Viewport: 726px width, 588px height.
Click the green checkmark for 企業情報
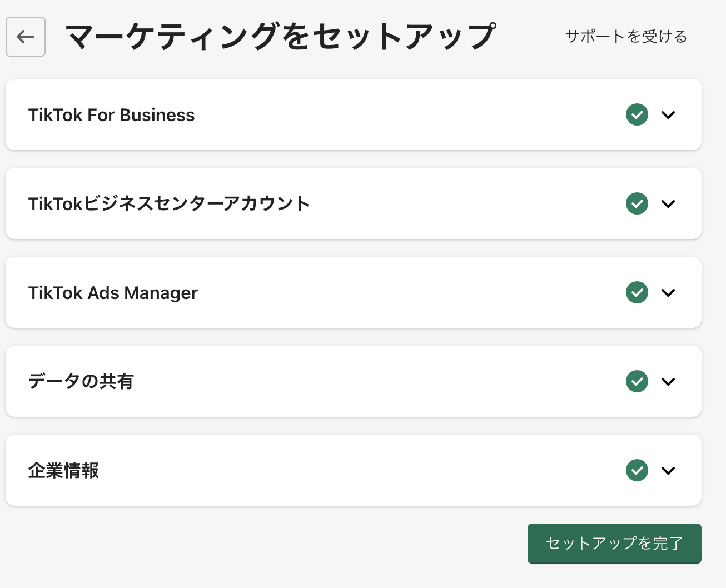(637, 471)
